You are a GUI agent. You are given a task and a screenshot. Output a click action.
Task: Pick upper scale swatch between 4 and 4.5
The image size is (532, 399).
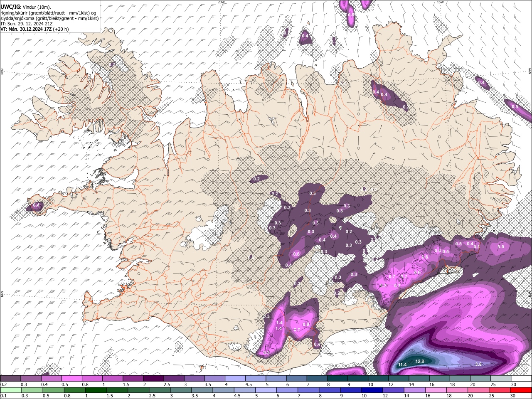click(235, 379)
